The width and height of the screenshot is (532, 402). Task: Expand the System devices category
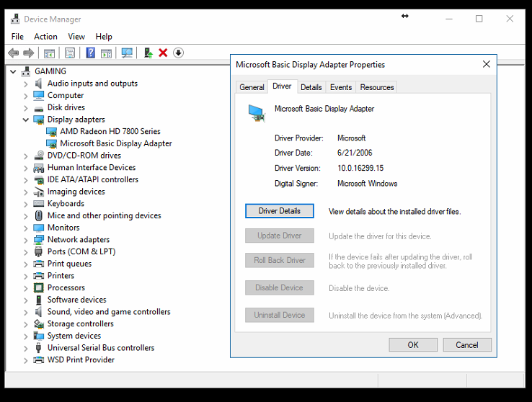[26, 336]
